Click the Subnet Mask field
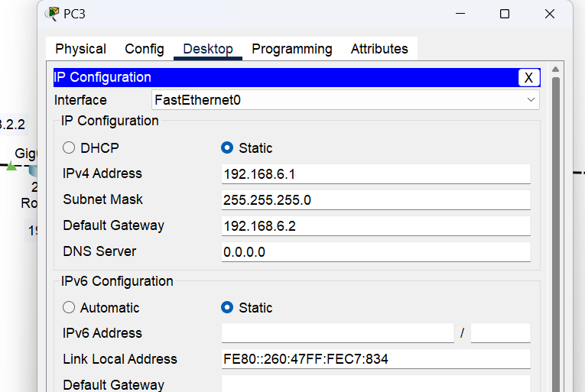 375,200
